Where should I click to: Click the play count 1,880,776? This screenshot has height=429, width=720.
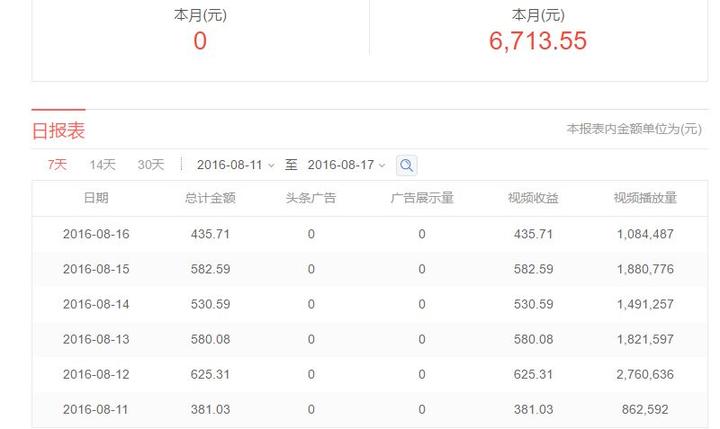coord(645,269)
